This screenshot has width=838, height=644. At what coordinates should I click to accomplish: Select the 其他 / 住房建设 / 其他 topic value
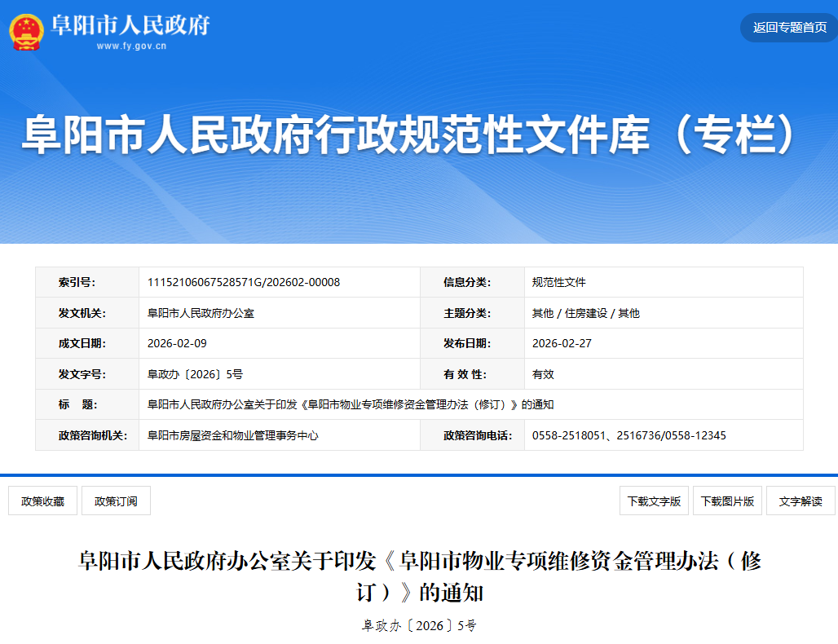point(586,313)
